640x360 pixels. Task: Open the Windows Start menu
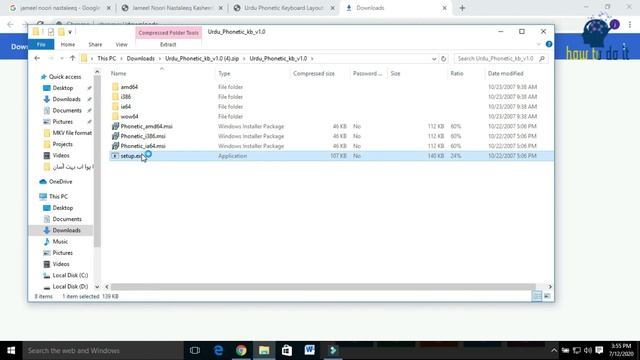pyautogui.click(x=11, y=350)
